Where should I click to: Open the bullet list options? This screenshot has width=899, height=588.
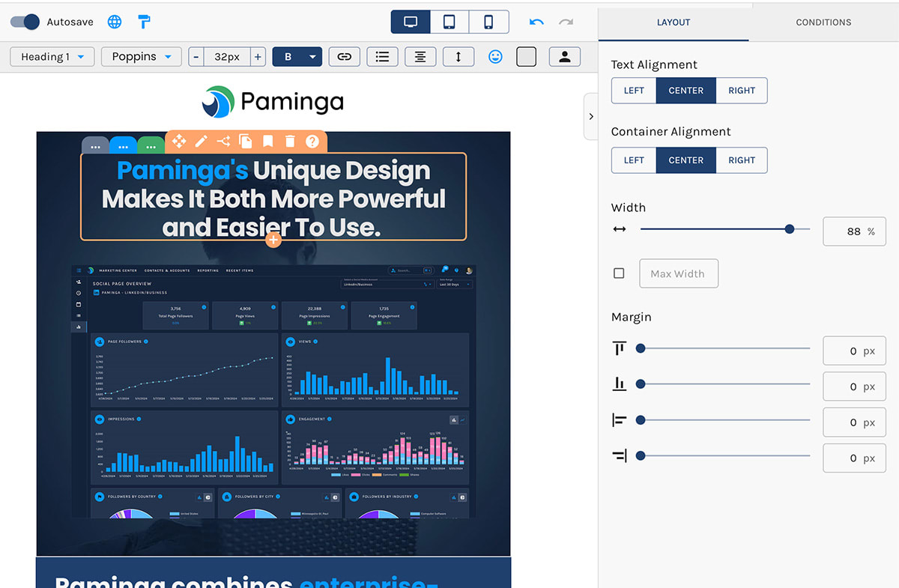coord(383,57)
